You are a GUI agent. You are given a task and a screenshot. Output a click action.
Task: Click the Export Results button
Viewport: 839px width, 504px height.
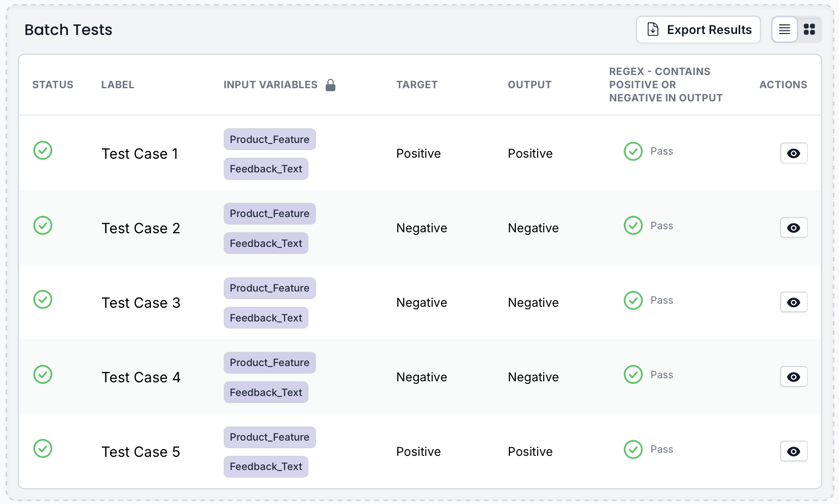tap(698, 29)
